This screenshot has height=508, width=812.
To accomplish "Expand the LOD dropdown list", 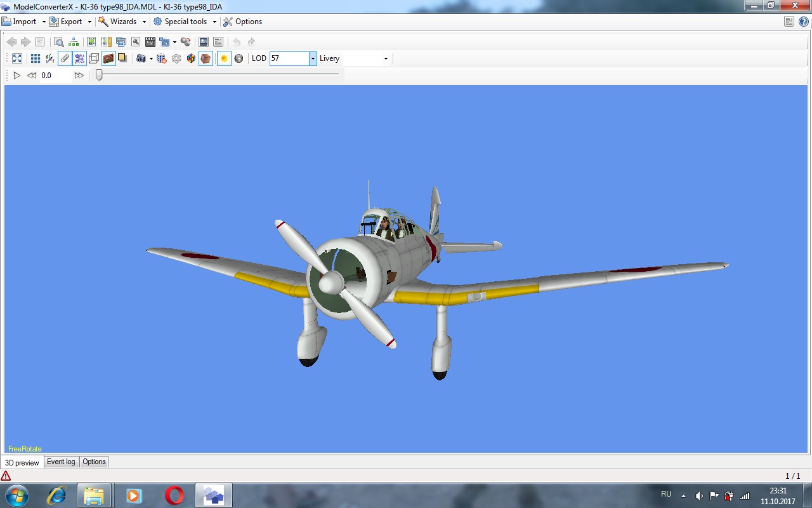I will (313, 58).
